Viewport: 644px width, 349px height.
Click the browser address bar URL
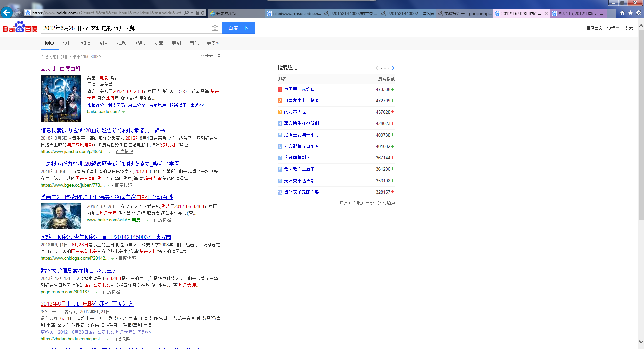pos(107,13)
